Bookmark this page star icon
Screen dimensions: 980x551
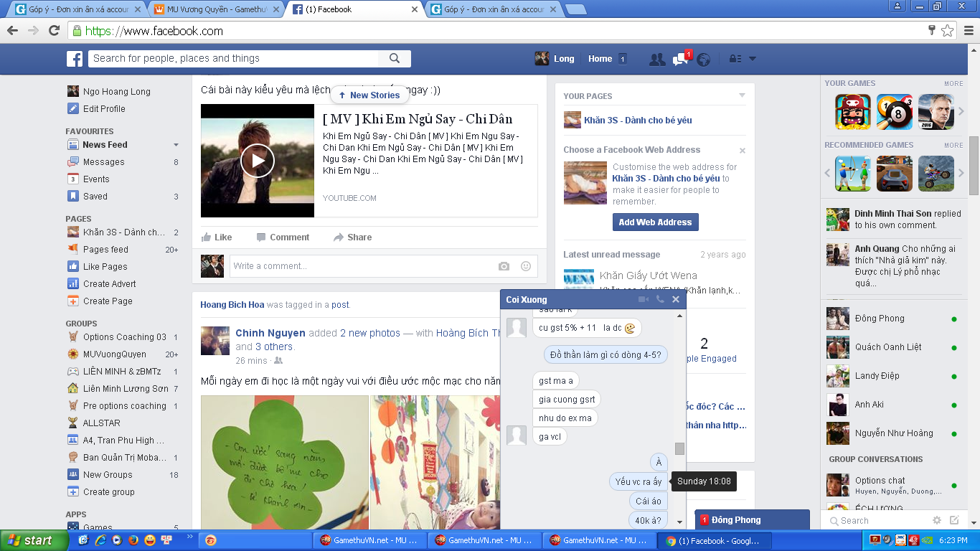(948, 31)
